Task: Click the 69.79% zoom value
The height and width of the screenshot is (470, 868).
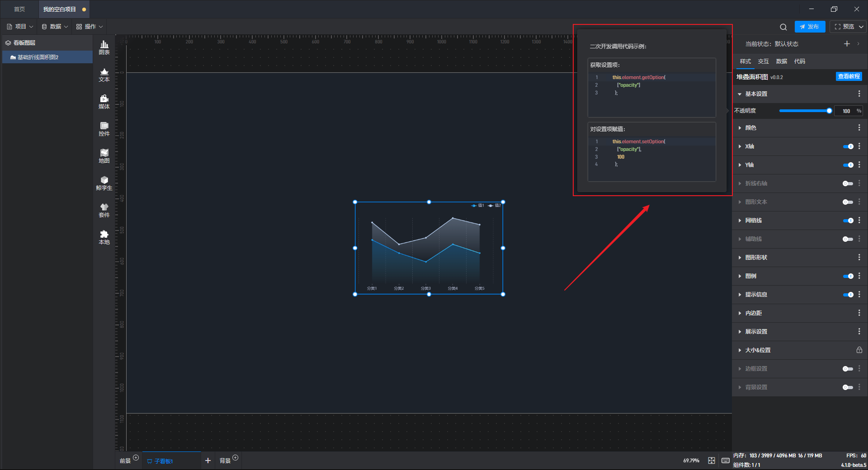Action: coord(691,461)
